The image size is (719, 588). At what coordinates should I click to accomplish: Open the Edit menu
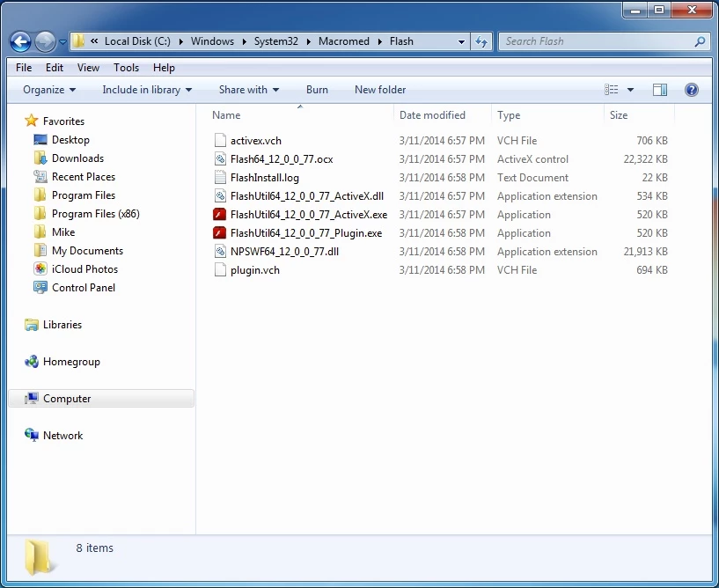[54, 68]
